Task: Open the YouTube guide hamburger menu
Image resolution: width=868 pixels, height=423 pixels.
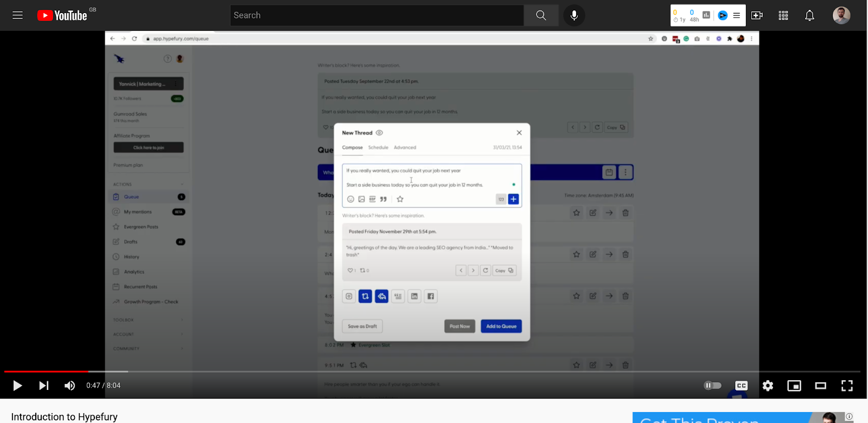Action: tap(17, 15)
